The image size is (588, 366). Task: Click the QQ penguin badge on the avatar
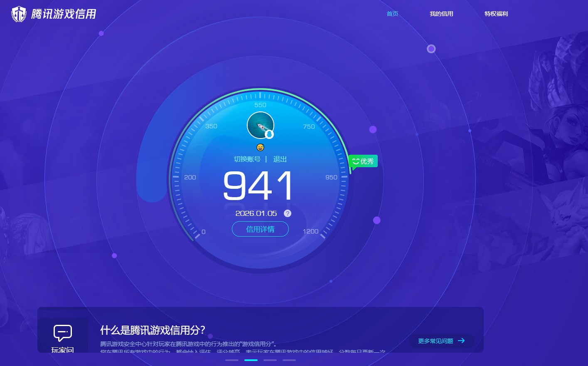[269, 134]
